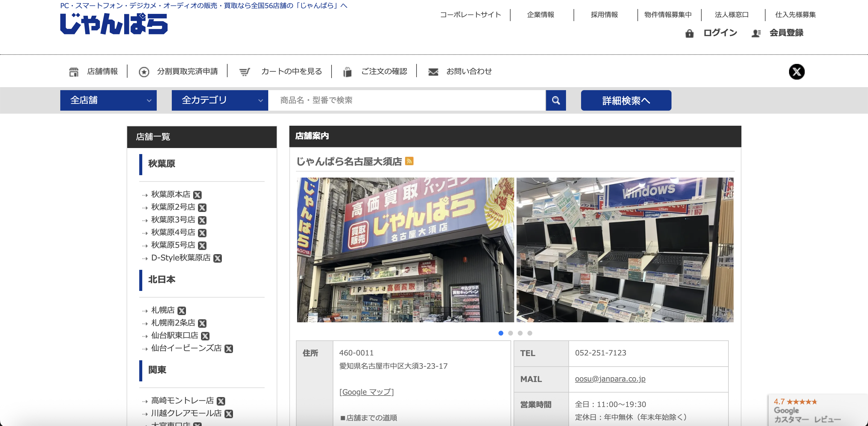Click the 北日本 region heading
Viewport: 868px width, 426px height.
[x=162, y=279]
